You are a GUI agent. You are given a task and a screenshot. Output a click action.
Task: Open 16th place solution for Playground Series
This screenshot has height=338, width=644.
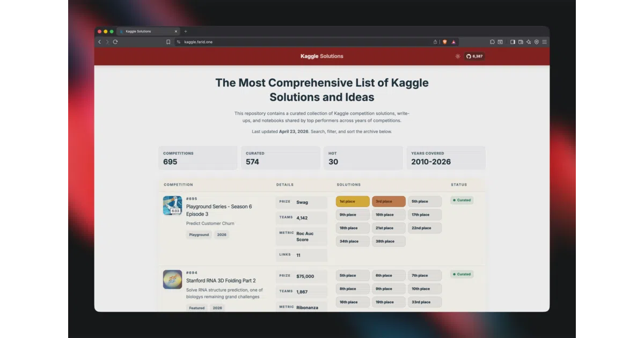[389, 215]
